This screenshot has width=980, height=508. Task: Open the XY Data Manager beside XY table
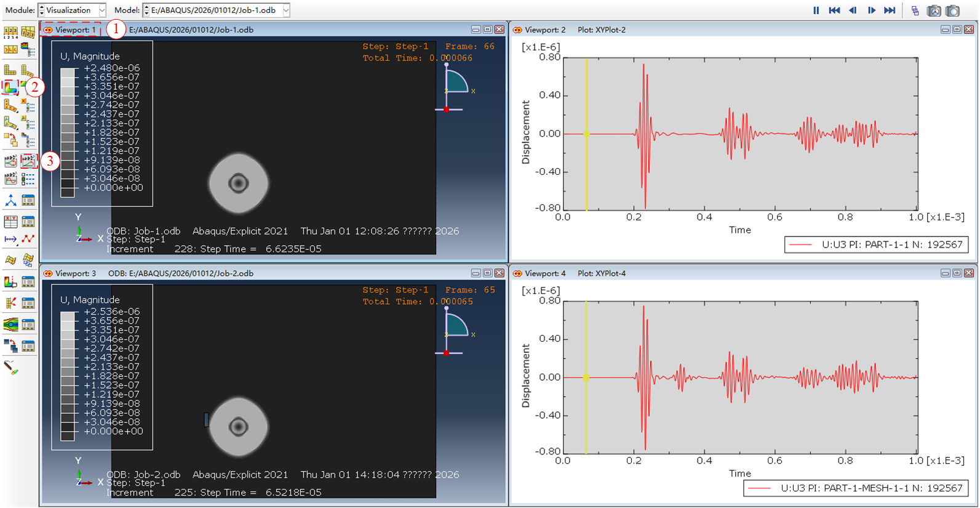pos(28,222)
